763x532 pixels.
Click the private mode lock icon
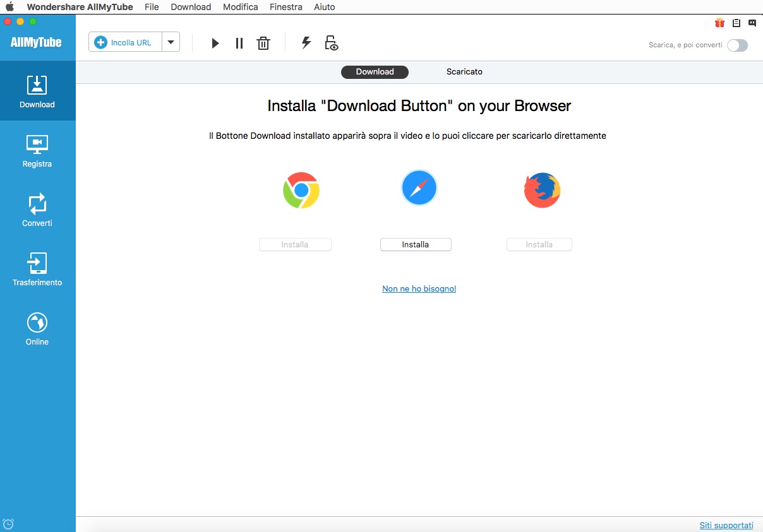pyautogui.click(x=332, y=43)
